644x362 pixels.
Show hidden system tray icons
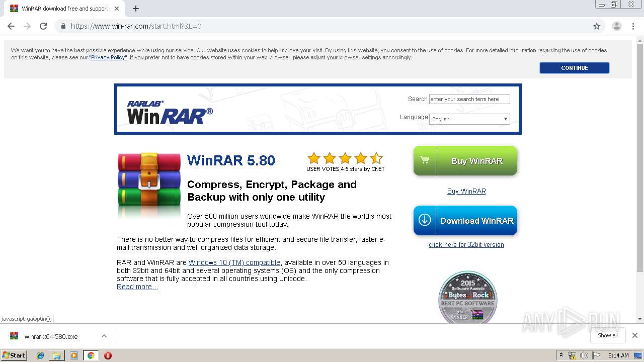click(561, 355)
